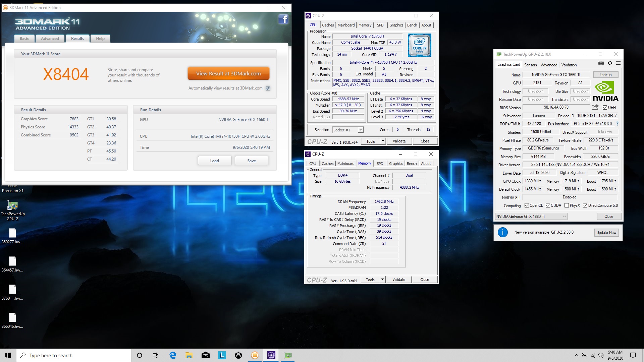Open Task View on the taskbar
The width and height of the screenshot is (644, 362).
156,355
